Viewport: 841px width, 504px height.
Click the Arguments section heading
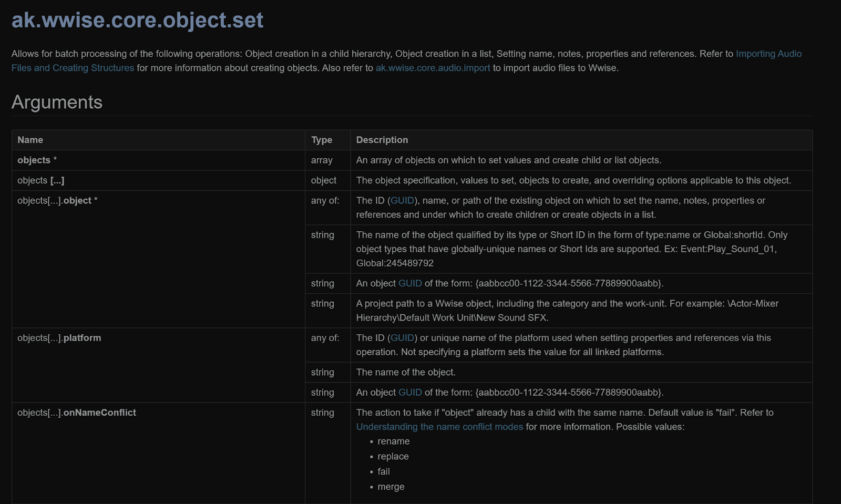click(57, 102)
